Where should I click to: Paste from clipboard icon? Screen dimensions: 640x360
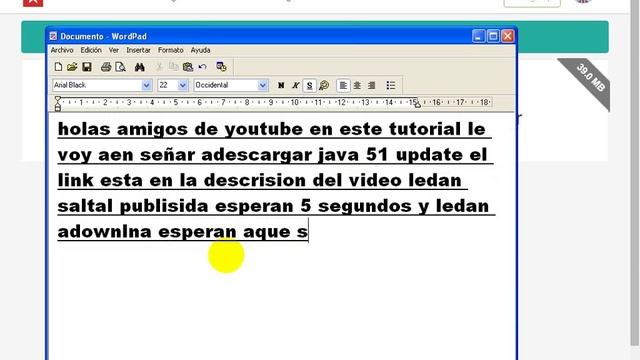click(188, 67)
